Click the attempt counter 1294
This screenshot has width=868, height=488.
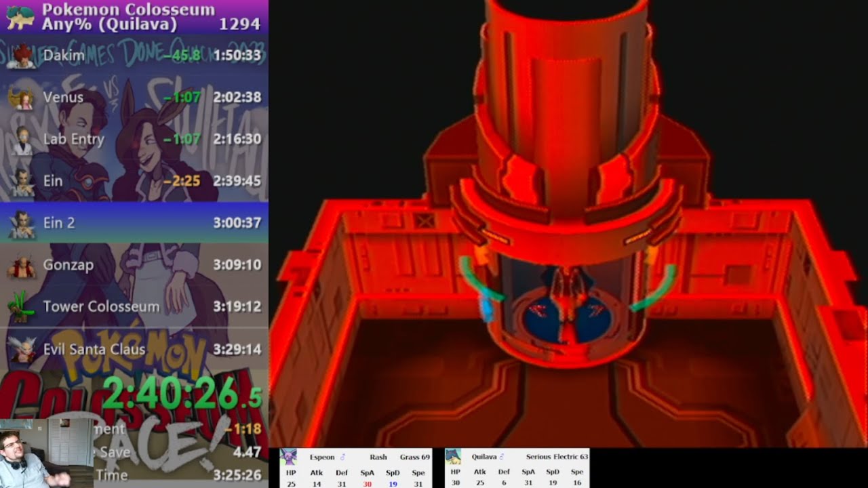click(239, 24)
